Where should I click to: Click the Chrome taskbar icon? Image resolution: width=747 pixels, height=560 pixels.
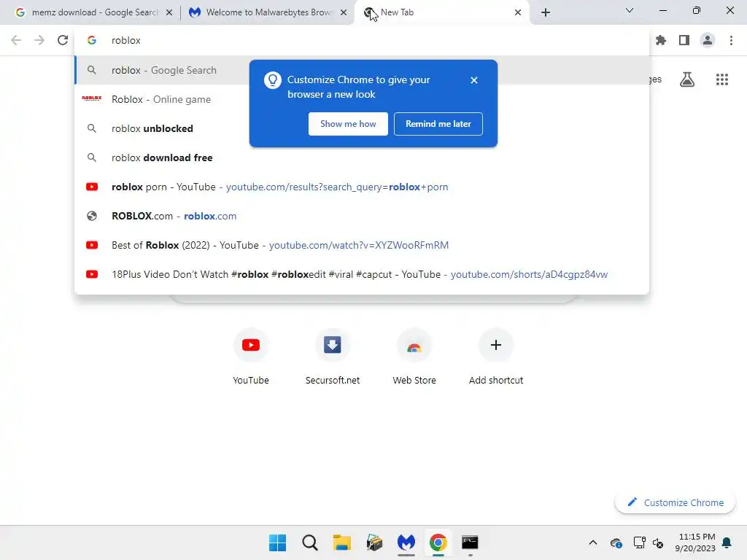click(438, 542)
